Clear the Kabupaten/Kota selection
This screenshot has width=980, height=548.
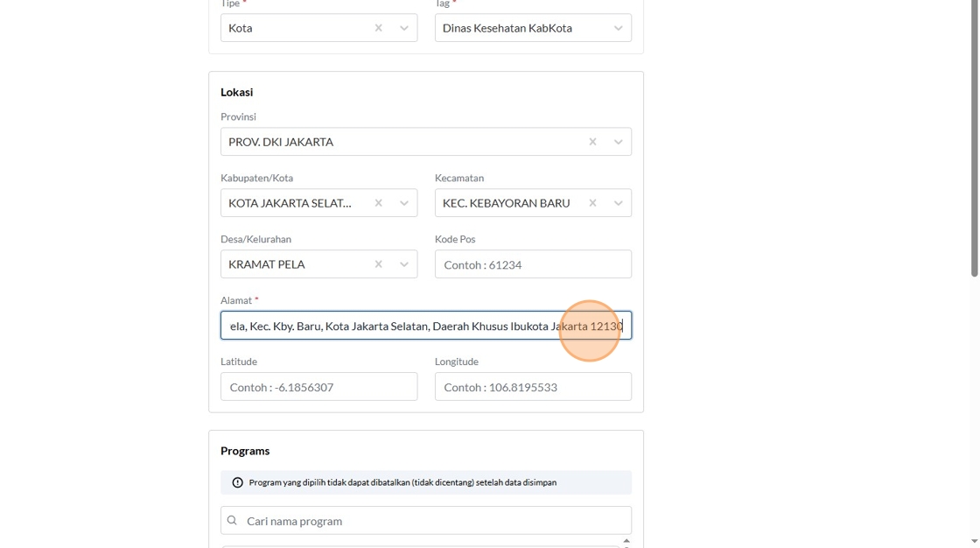tap(378, 203)
